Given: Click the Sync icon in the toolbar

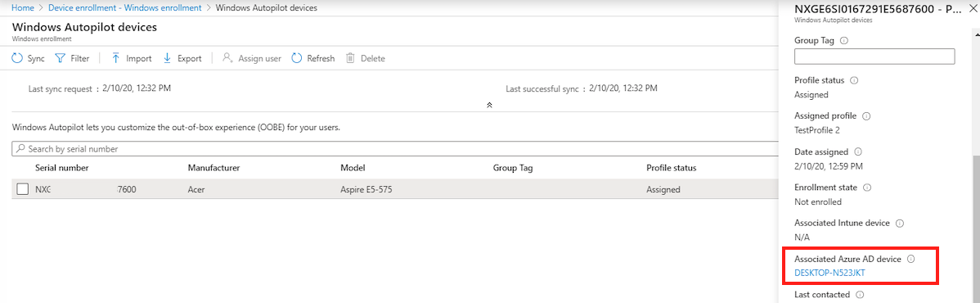Looking at the screenshot, I should [x=17, y=58].
